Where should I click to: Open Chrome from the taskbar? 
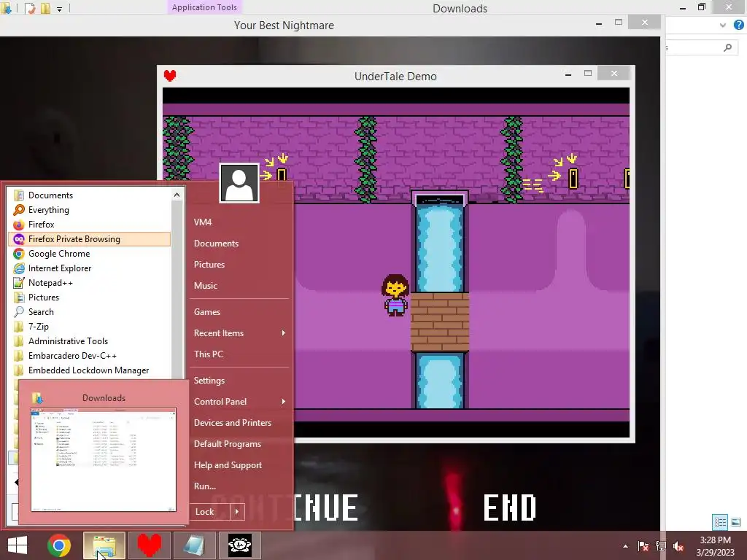click(x=59, y=545)
